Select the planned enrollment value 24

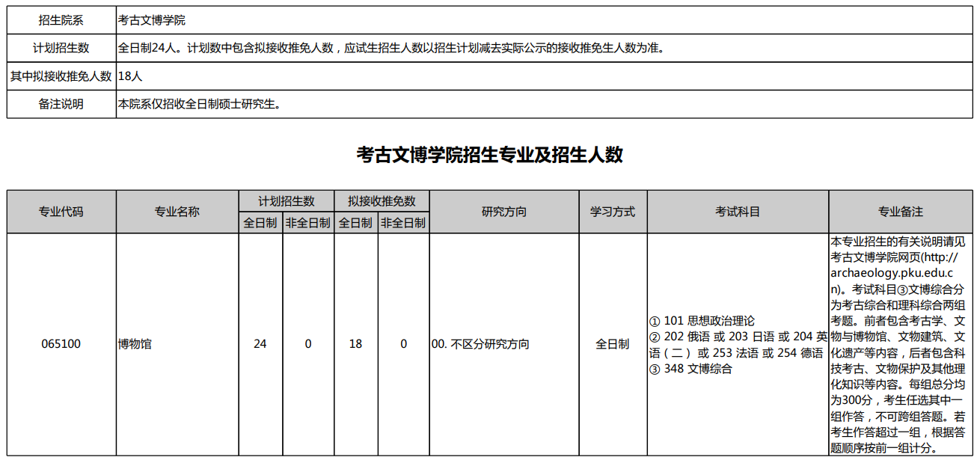[x=260, y=344]
